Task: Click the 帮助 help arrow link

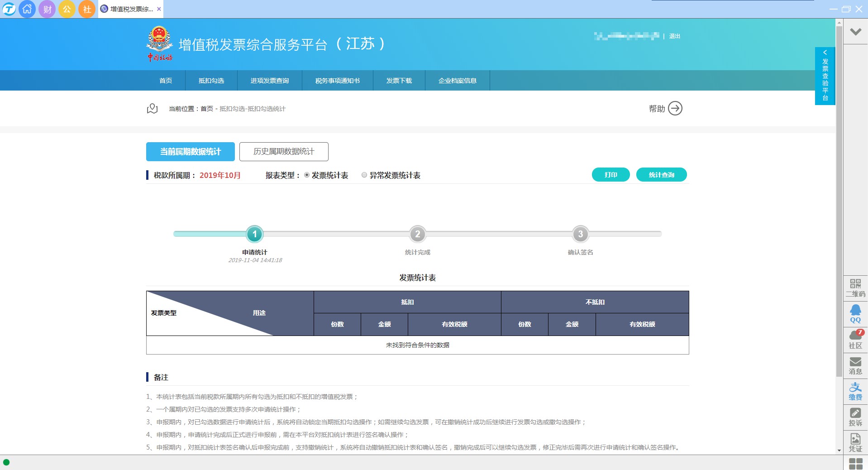Action: (x=675, y=109)
